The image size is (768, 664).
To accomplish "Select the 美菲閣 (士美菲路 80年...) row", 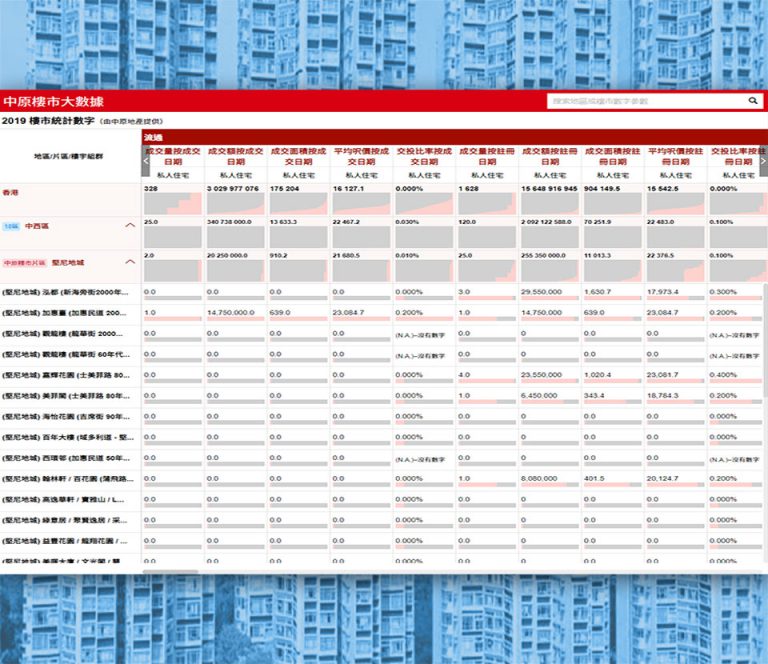I will (x=66, y=396).
